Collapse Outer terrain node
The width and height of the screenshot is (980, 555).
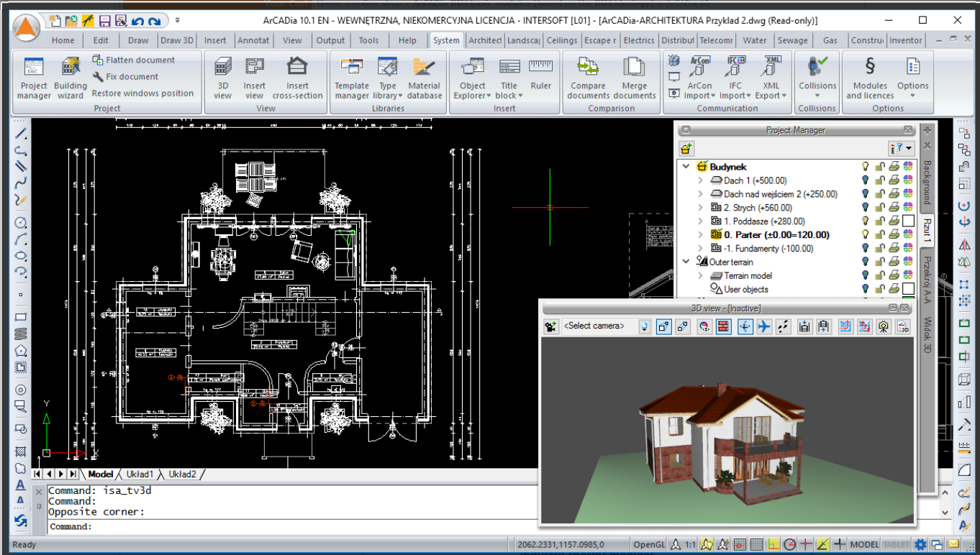point(686,262)
